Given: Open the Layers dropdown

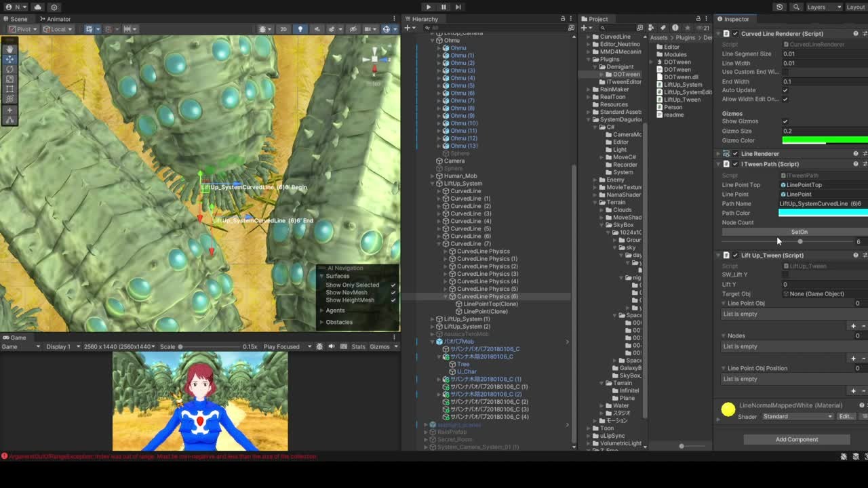Looking at the screenshot, I should (x=820, y=7).
